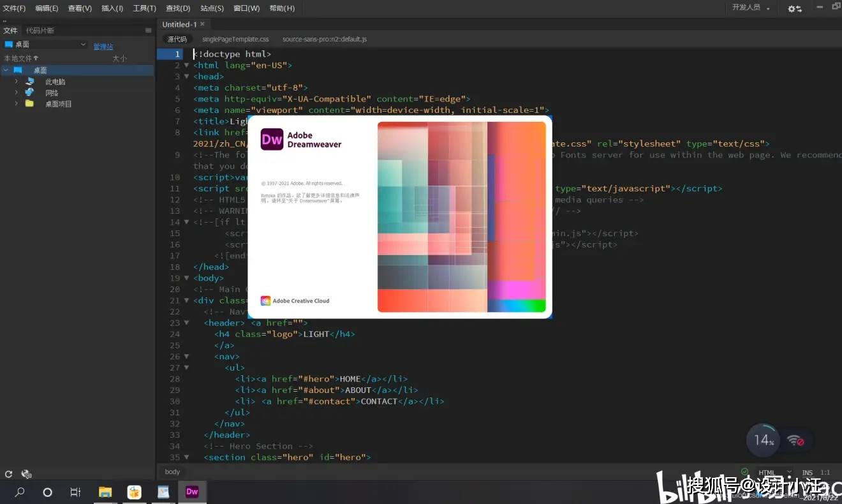Open the sync settings gear icon
Screen dimensions: 842x504
(794, 8)
